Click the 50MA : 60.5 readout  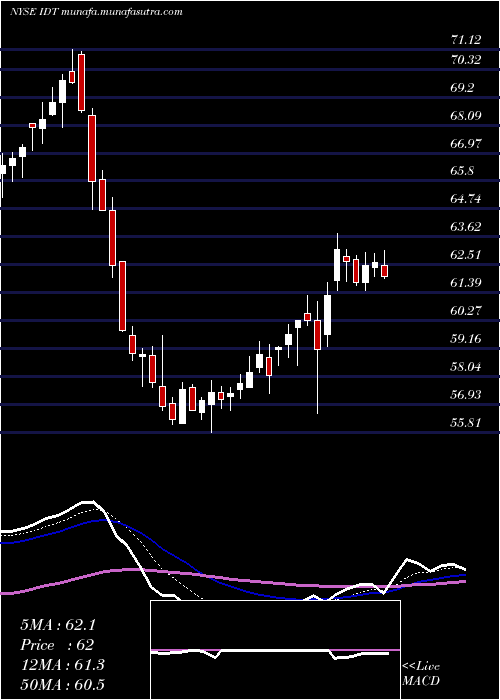pos(62,684)
